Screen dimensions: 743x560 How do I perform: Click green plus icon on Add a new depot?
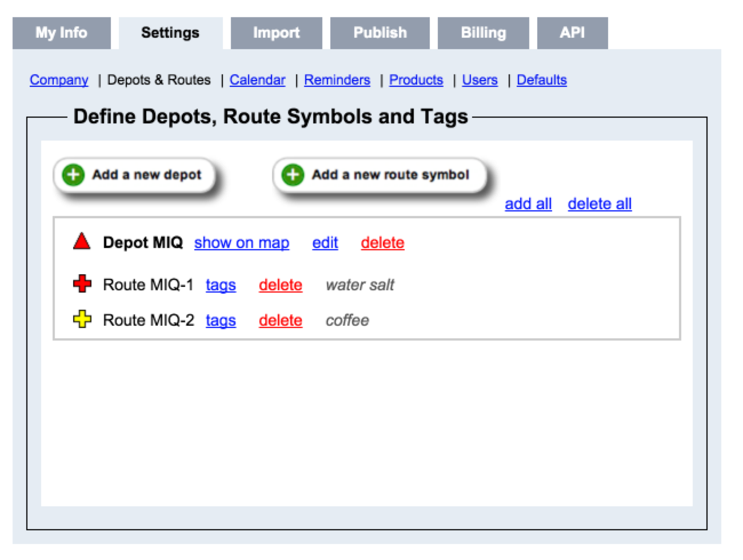[73, 175]
